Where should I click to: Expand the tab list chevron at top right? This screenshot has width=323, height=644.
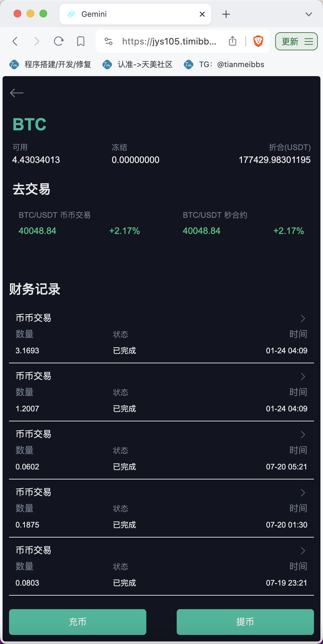click(309, 14)
